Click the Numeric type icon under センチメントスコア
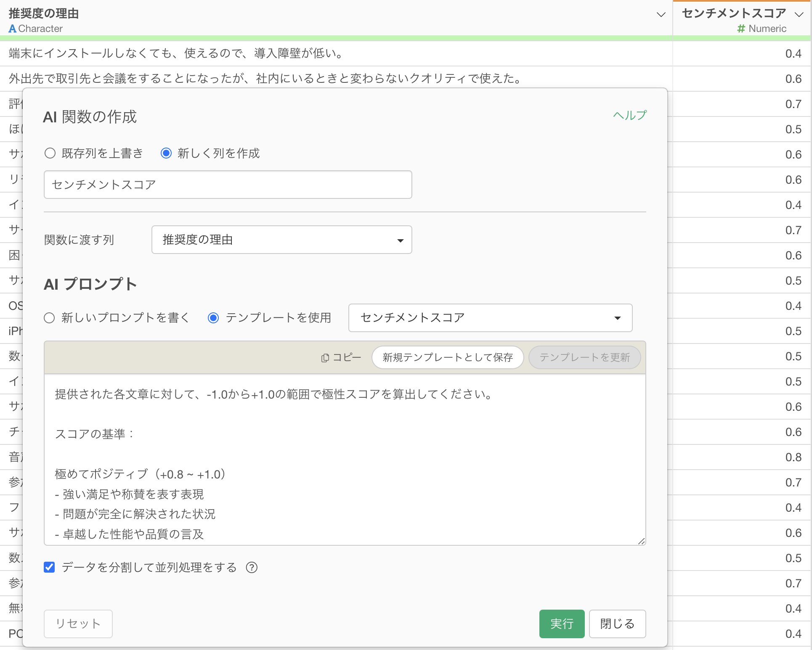Image resolution: width=812 pixels, height=650 pixels. (741, 29)
